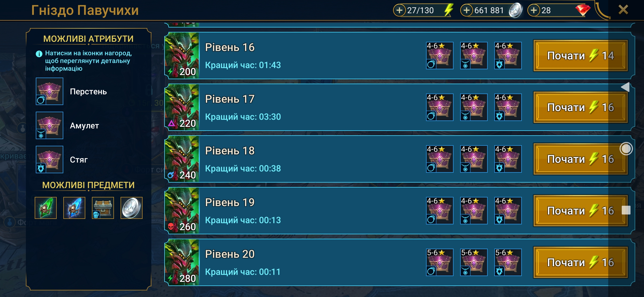Tap the green shard possible item
Screen dimensions: 644x297
pyautogui.click(x=46, y=208)
